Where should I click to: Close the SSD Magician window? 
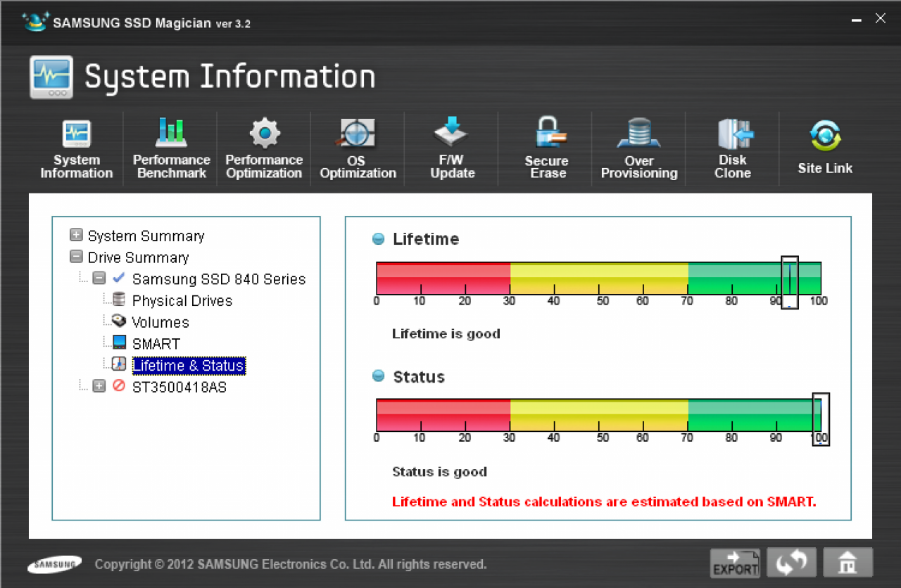pyautogui.click(x=881, y=19)
